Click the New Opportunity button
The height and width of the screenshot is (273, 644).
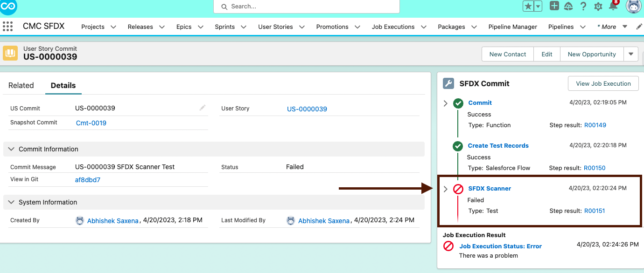(x=591, y=54)
